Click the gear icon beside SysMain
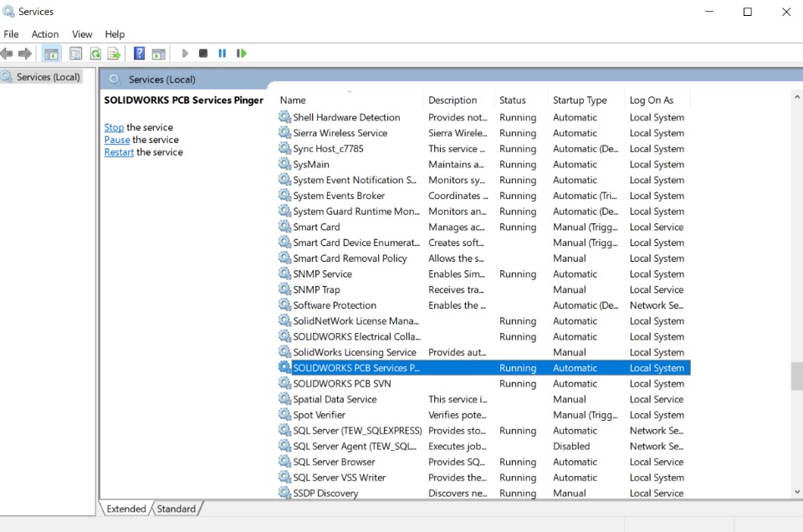 (284, 164)
